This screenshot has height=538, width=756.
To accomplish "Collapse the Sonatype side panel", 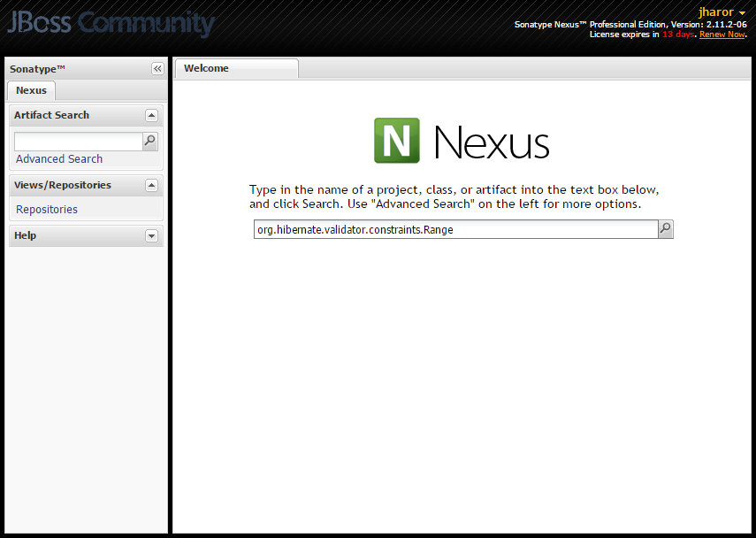I will click(157, 69).
